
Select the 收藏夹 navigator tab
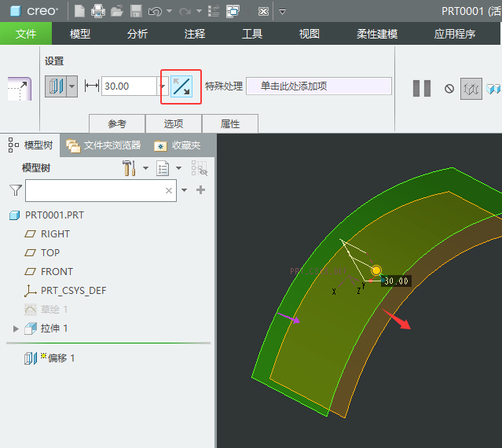[x=178, y=145]
